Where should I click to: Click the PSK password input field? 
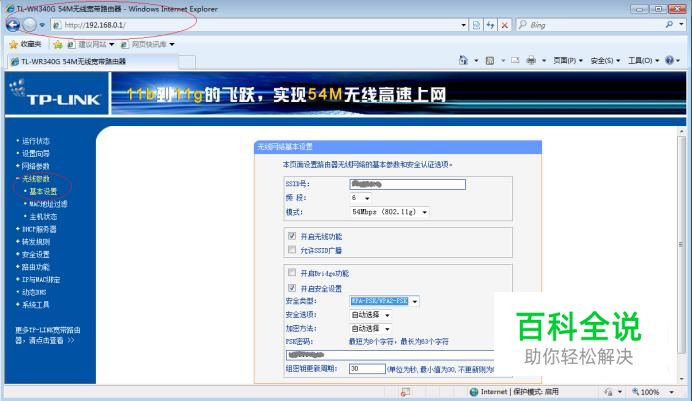pyautogui.click(x=390, y=355)
